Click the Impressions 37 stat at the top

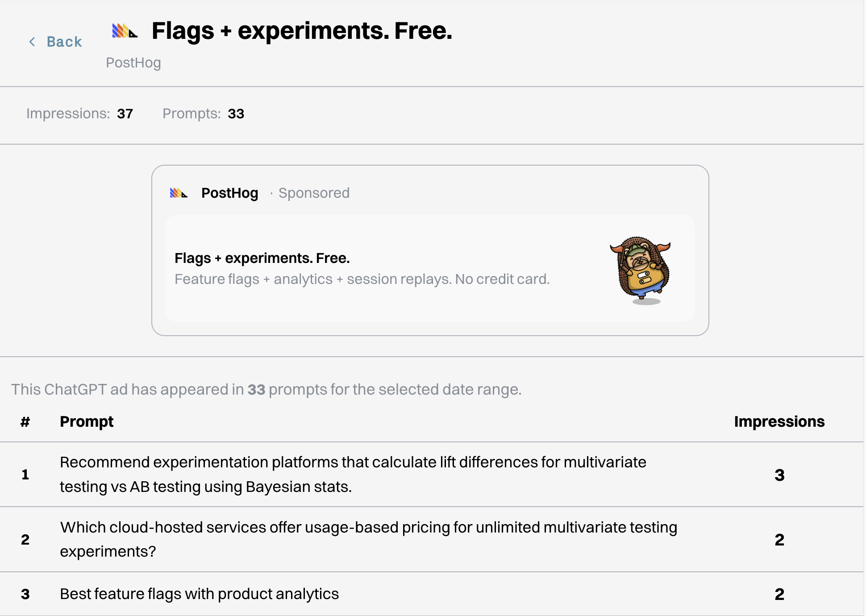(x=79, y=114)
